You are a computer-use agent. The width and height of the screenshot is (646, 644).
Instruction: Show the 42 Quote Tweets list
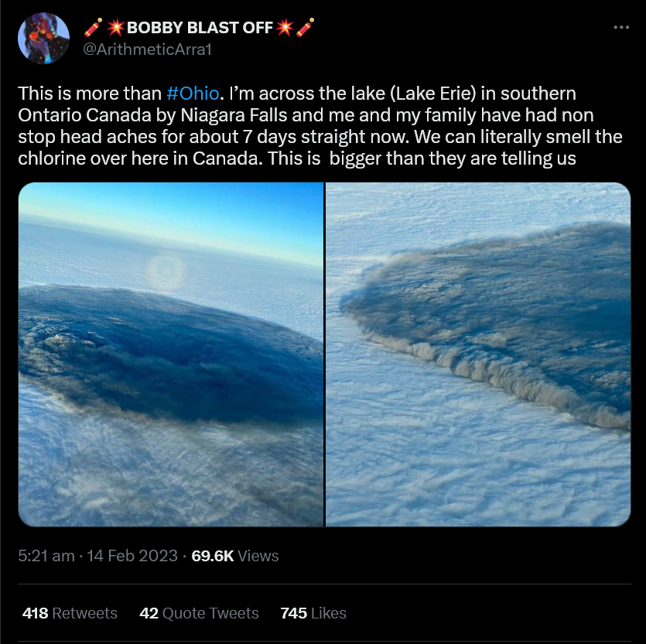pyautogui.click(x=199, y=613)
